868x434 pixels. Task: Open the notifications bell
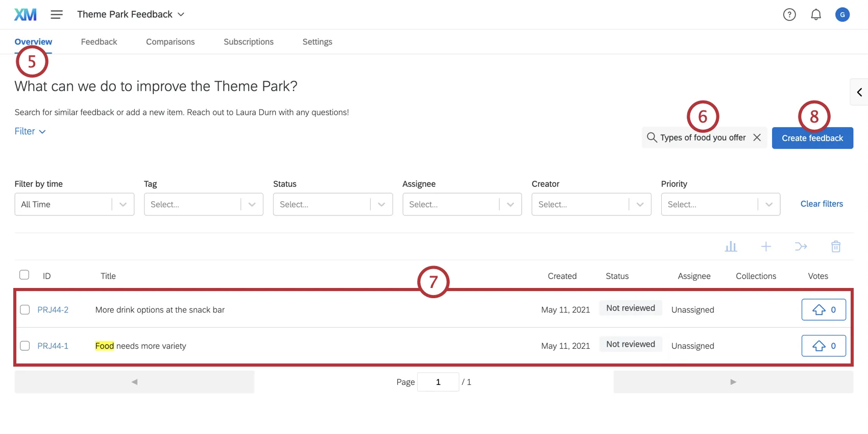[816, 15]
